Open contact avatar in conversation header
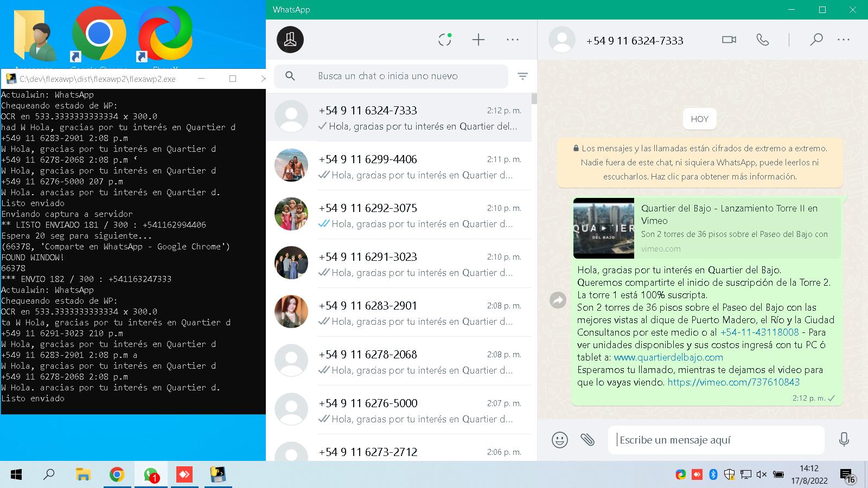The height and width of the screenshot is (488, 868). point(562,40)
